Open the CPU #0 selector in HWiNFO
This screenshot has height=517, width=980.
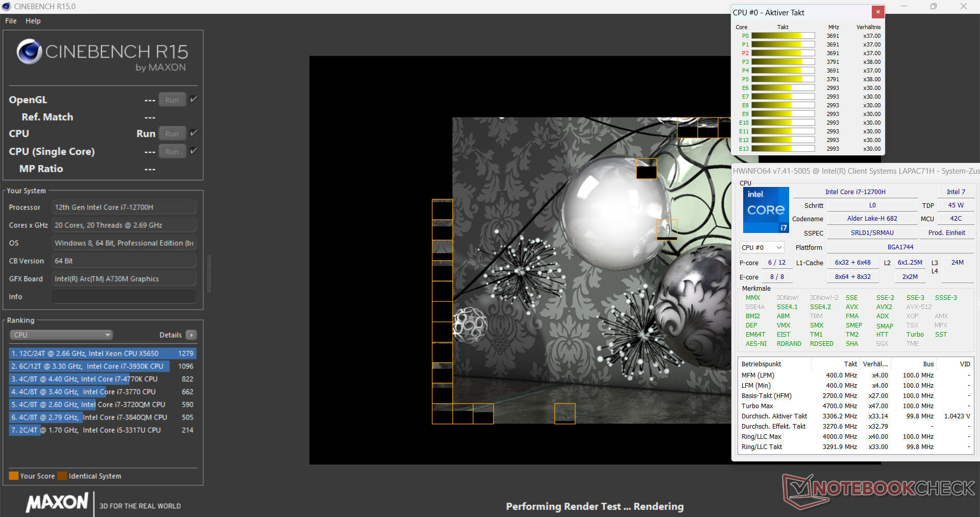pyautogui.click(x=762, y=247)
